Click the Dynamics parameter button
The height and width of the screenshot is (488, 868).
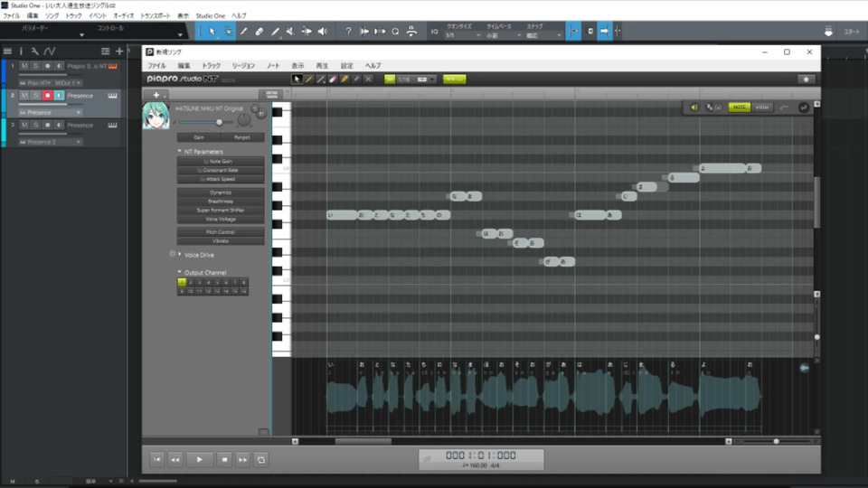point(221,192)
